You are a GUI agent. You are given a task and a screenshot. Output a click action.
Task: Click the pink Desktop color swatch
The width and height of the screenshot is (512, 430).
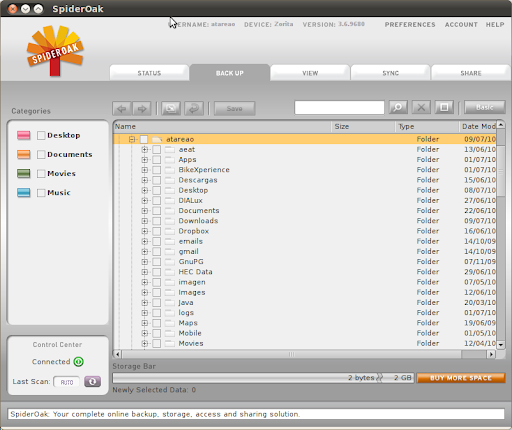(x=24, y=135)
